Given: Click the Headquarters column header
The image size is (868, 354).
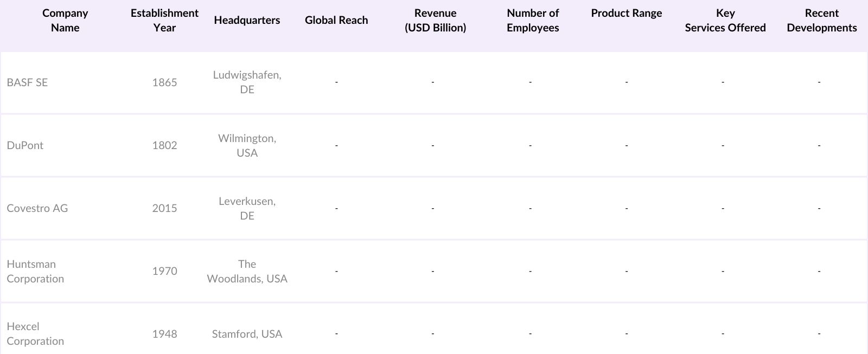Looking at the screenshot, I should [247, 20].
